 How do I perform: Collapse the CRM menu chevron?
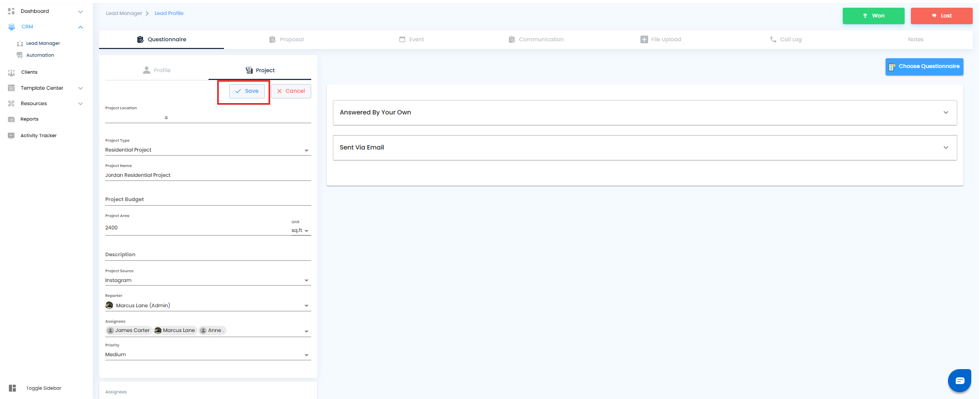click(x=81, y=27)
